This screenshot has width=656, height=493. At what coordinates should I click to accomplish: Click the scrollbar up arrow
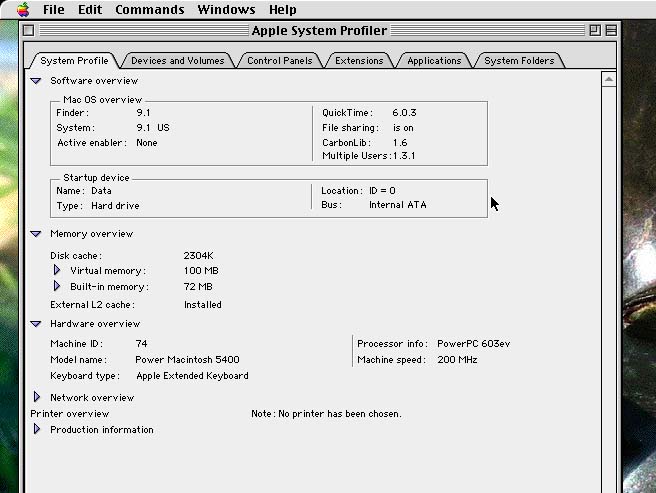coord(609,79)
